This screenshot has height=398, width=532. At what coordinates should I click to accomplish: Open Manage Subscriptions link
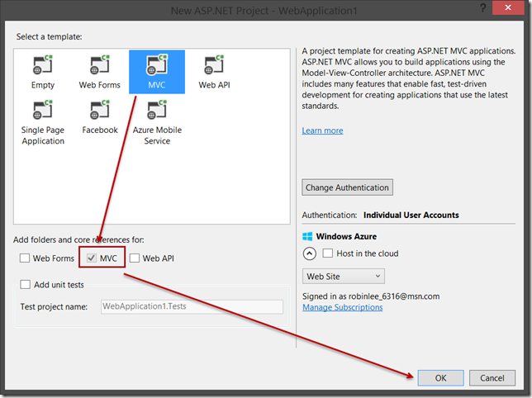343,307
